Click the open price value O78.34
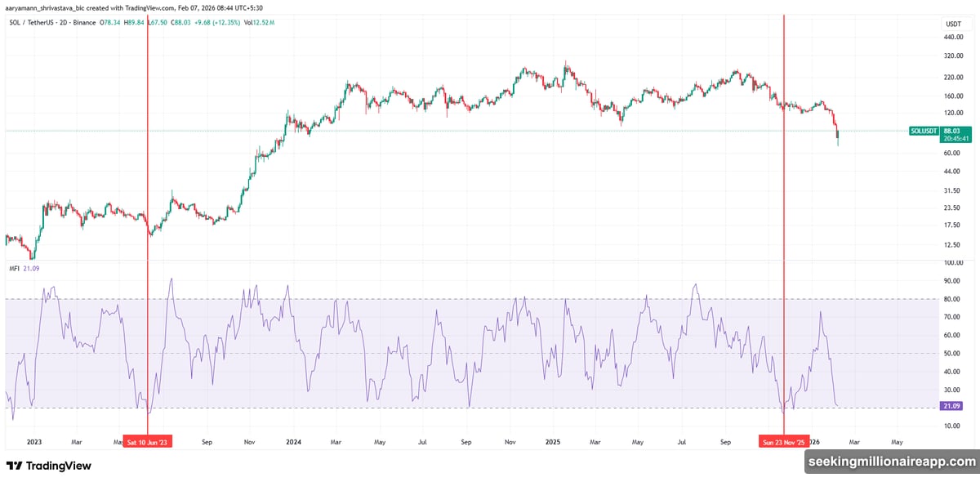The image size is (980, 482). pyautogui.click(x=109, y=24)
